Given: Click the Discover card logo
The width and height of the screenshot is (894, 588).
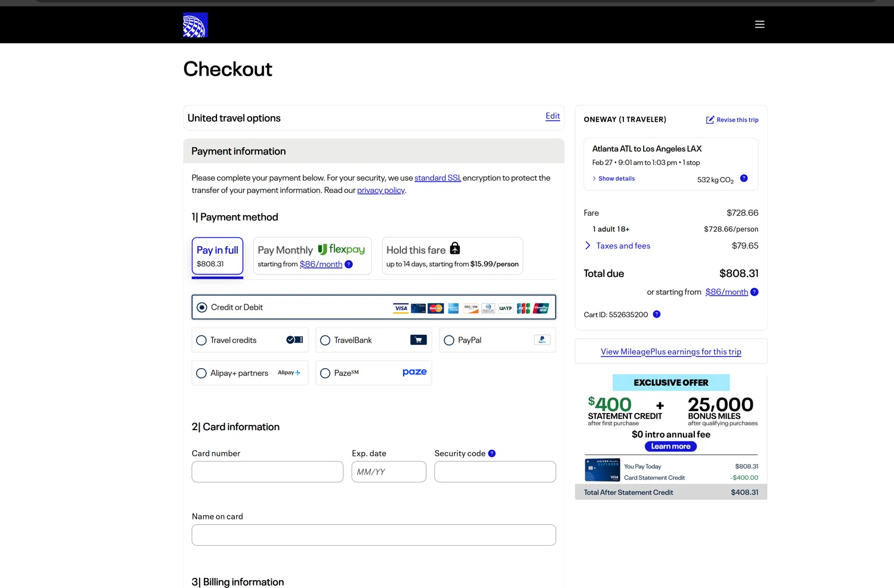Looking at the screenshot, I should [x=471, y=308].
